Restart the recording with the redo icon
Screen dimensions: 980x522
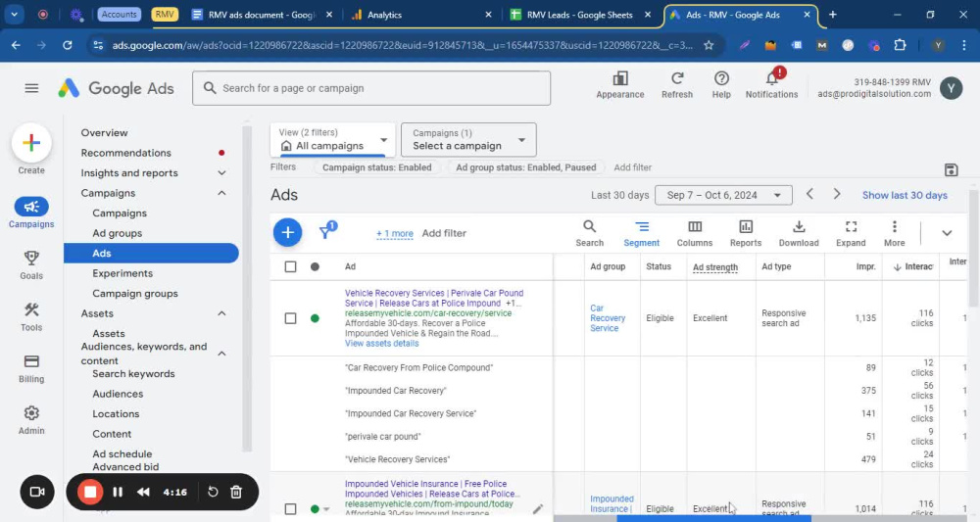coord(213,492)
